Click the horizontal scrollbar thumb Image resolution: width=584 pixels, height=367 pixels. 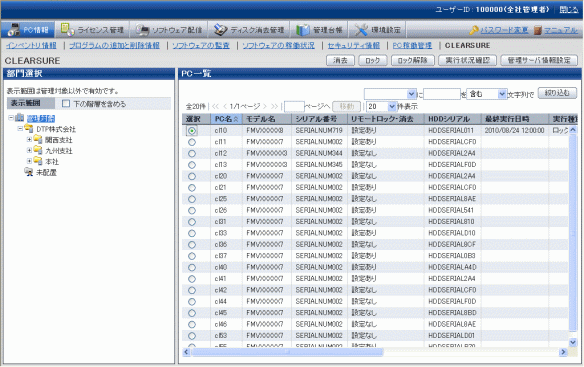point(286,352)
